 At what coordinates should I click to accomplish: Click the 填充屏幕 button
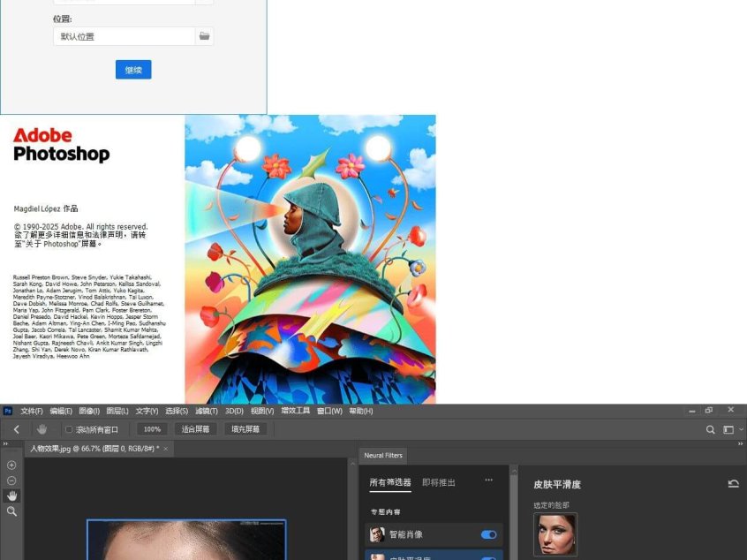245,429
